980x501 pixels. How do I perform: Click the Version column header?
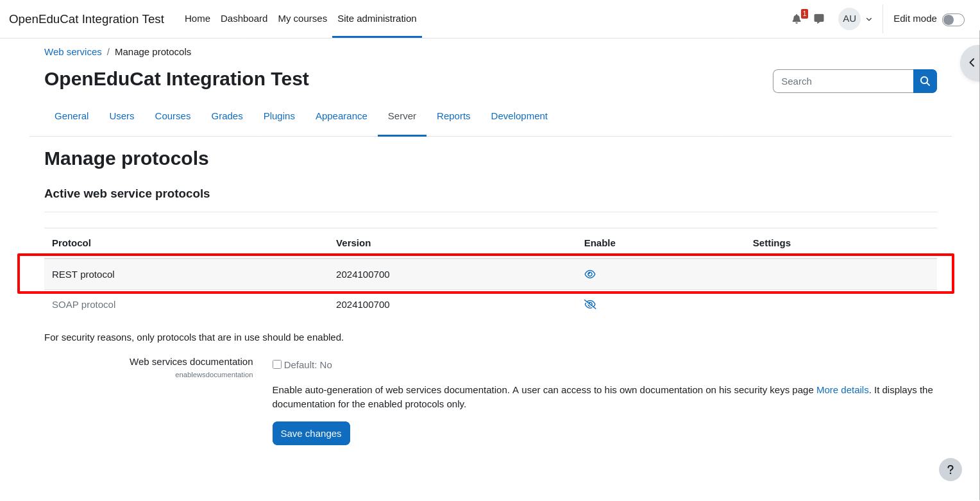[x=353, y=243]
